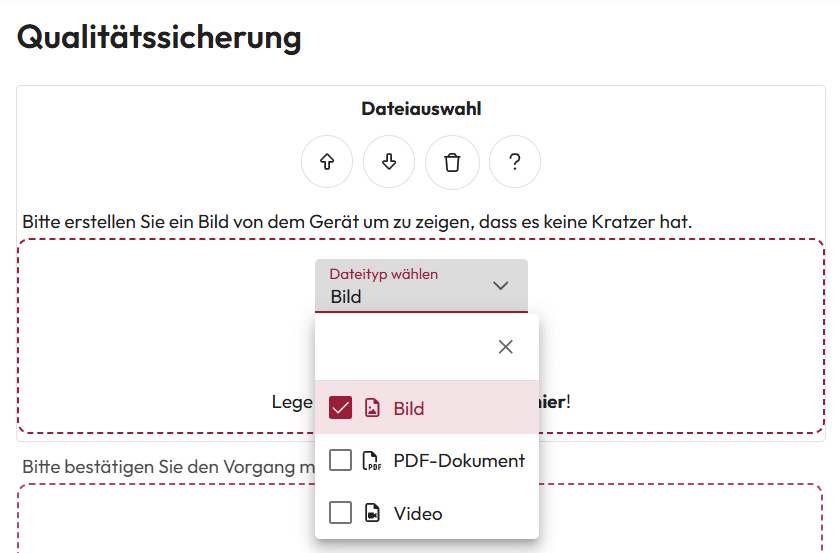Click the Dateityp wählen combo box label
Screen dimensions: 840x553
point(384,274)
